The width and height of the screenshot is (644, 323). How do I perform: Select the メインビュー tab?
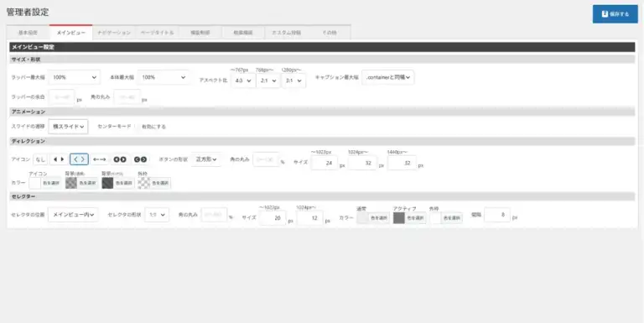pos(70,33)
